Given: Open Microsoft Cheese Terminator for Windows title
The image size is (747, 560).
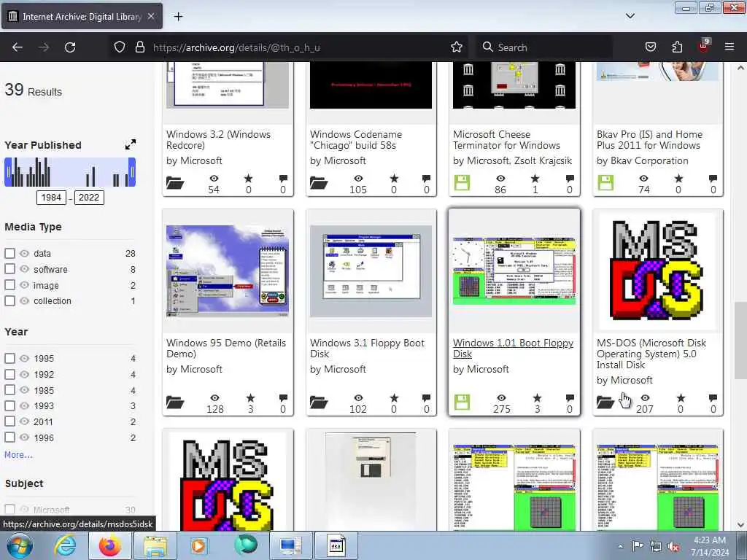Looking at the screenshot, I should point(506,139).
